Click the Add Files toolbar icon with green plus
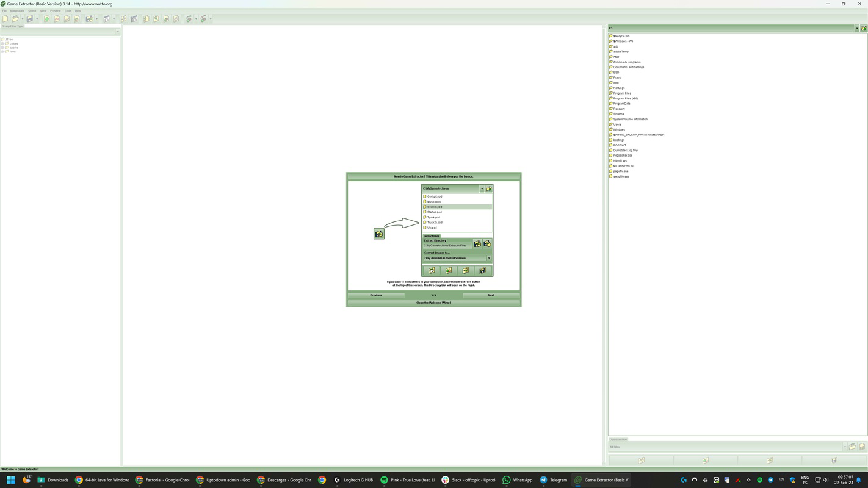The height and width of the screenshot is (488, 868). [46, 19]
